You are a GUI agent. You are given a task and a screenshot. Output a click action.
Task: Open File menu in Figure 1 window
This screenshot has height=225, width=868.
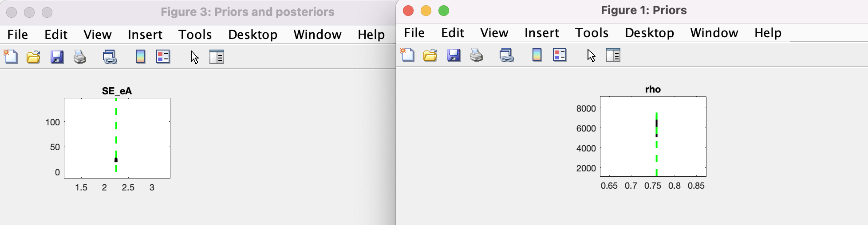coord(414,33)
